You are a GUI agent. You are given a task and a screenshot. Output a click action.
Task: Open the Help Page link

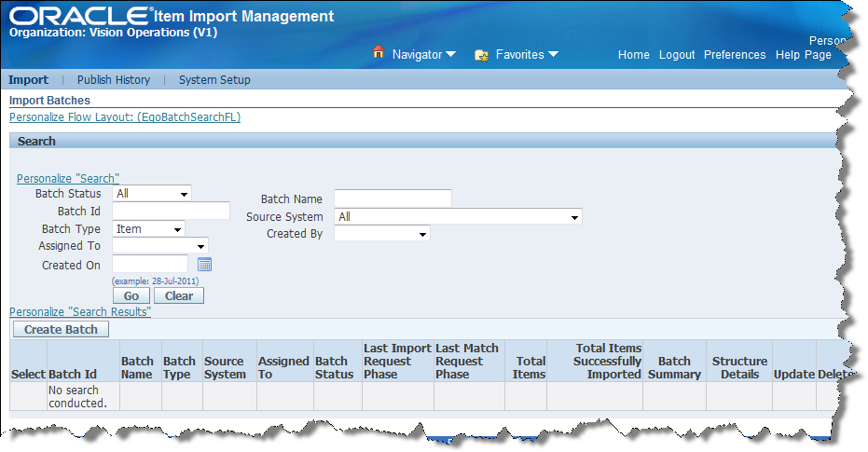click(x=804, y=55)
